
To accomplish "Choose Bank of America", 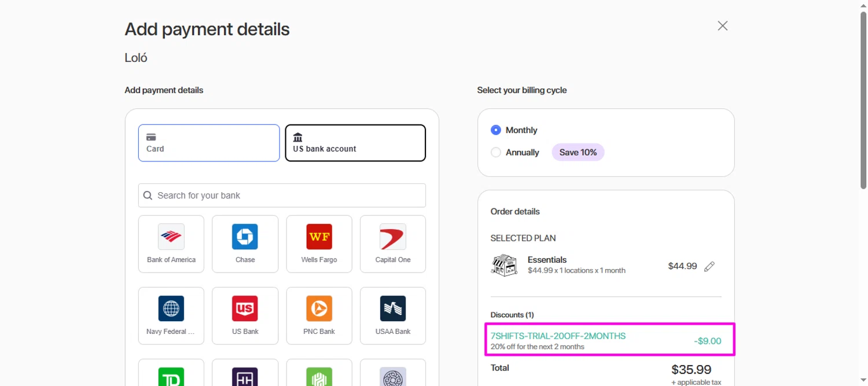I will pyautogui.click(x=171, y=244).
